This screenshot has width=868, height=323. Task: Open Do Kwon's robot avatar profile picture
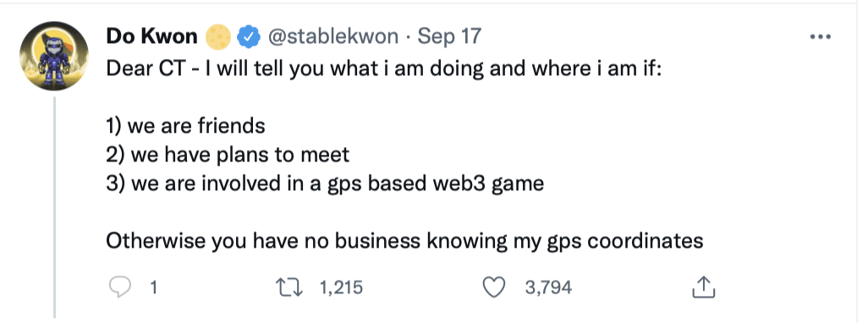tap(53, 56)
